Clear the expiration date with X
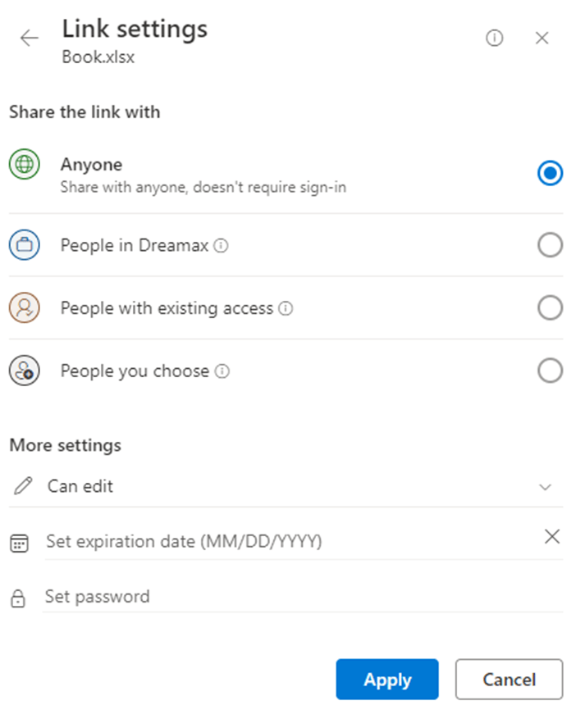Image resolution: width=585 pixels, height=728 pixels. click(551, 537)
